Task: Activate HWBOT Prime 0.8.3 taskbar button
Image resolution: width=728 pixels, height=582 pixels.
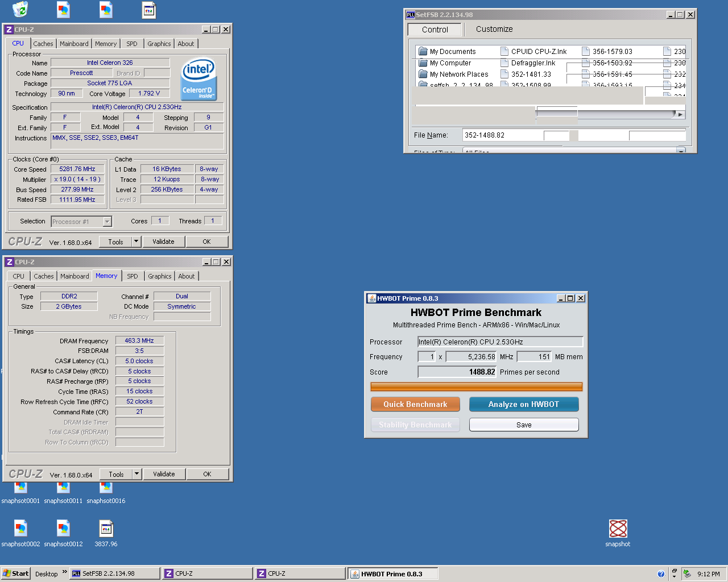Action: pos(393,573)
